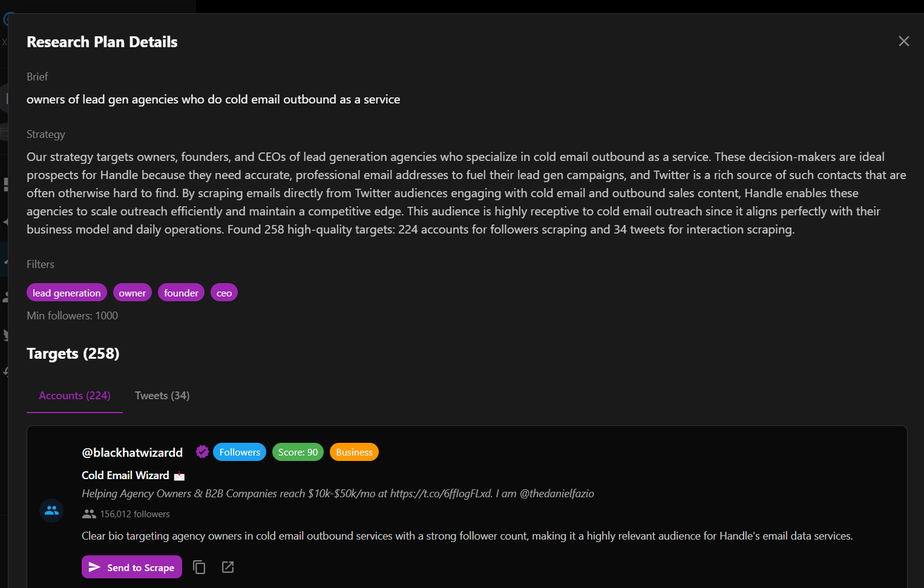
Task: Click the orange Business classification badge
Action: (353, 451)
